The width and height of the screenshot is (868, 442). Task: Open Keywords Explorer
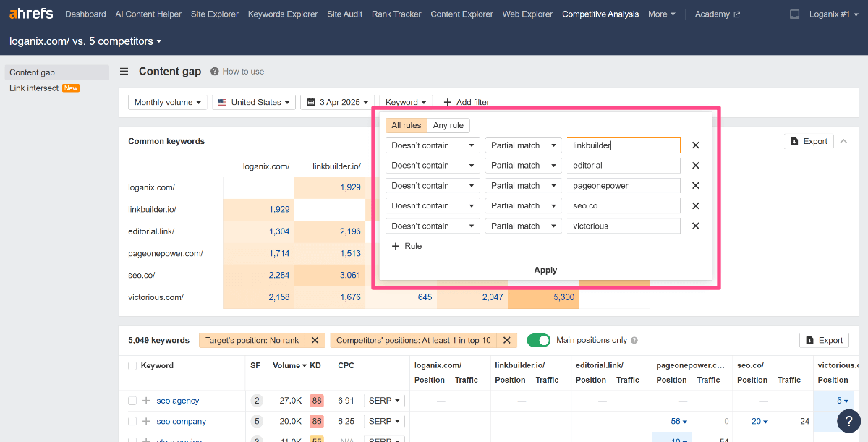(x=283, y=14)
